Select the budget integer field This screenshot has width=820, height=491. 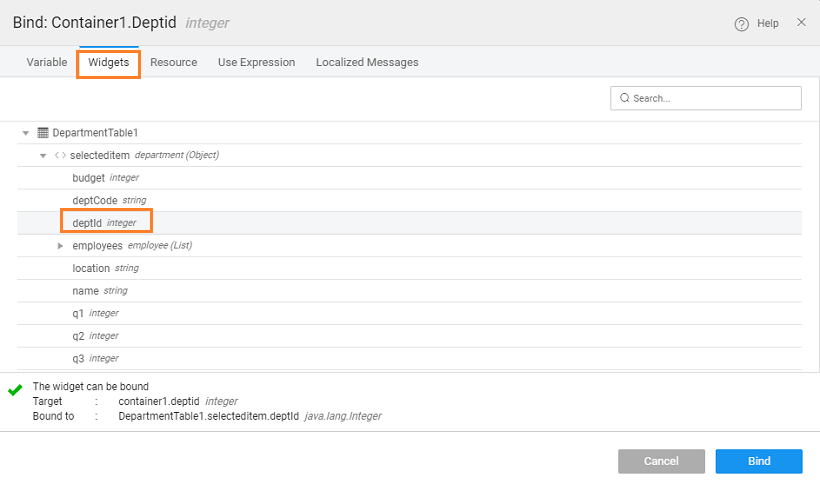point(89,177)
